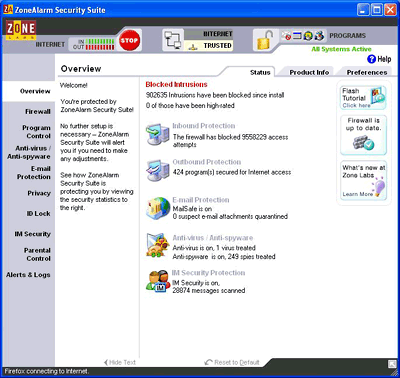Click '424 program(s) secured for Internet access'
This screenshot has width=400, height=378.
click(232, 172)
